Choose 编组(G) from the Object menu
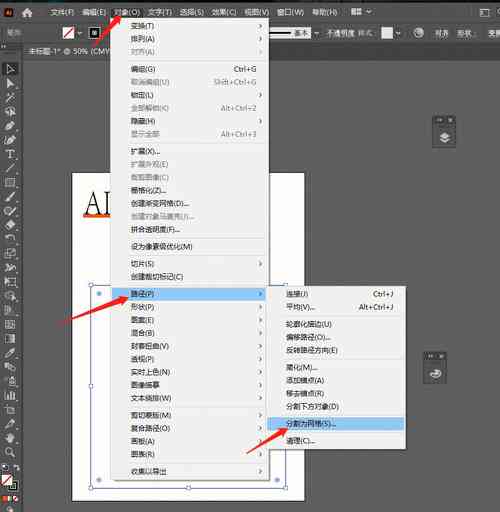This screenshot has width=500, height=512. pyautogui.click(x=189, y=69)
